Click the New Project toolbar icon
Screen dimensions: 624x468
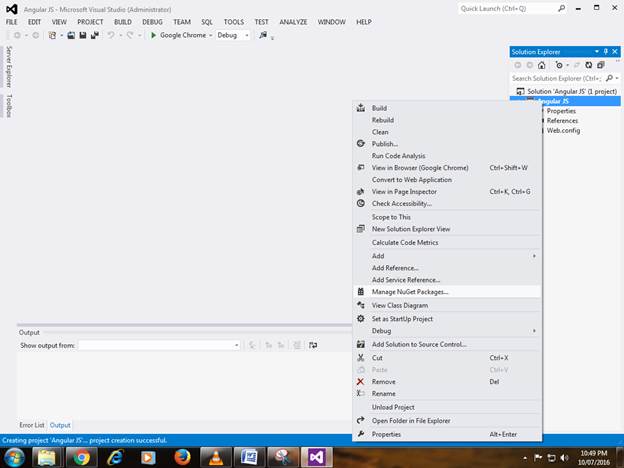[52, 35]
